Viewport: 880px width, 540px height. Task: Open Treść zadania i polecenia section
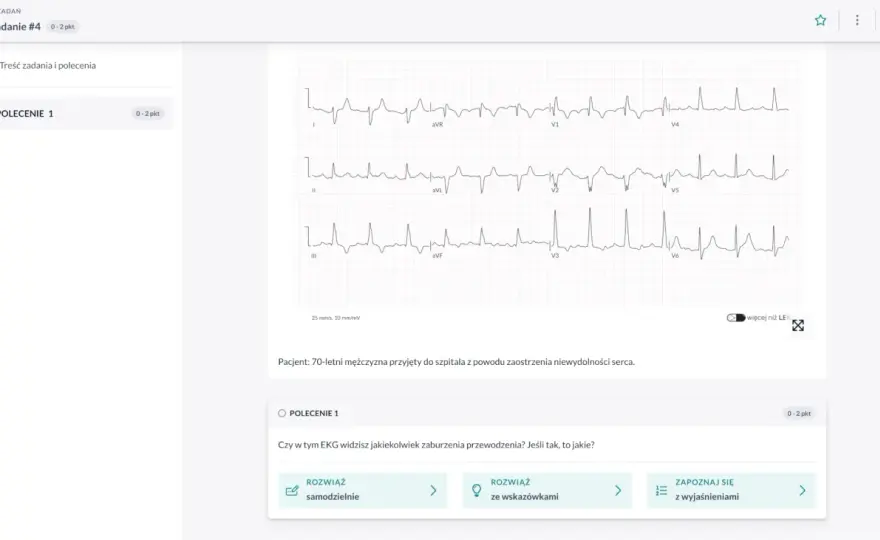tap(48, 65)
